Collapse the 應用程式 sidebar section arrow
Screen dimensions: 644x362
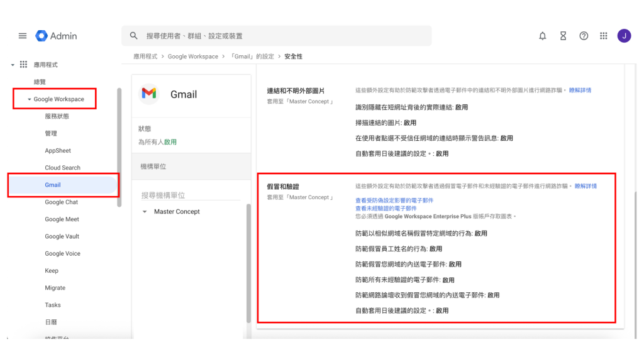point(13,65)
